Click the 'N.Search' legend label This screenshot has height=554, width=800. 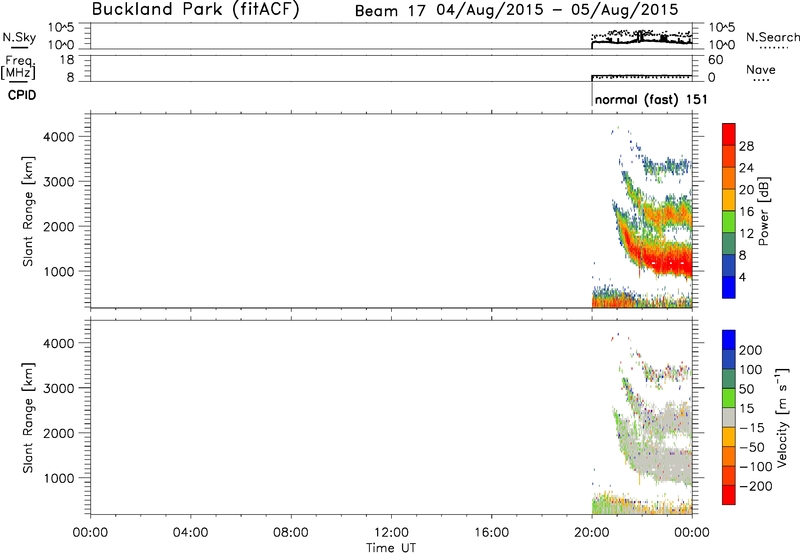pyautogui.click(x=773, y=37)
